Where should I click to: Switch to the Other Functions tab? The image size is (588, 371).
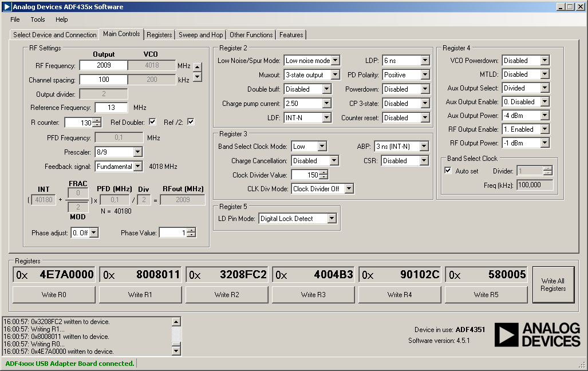(251, 35)
